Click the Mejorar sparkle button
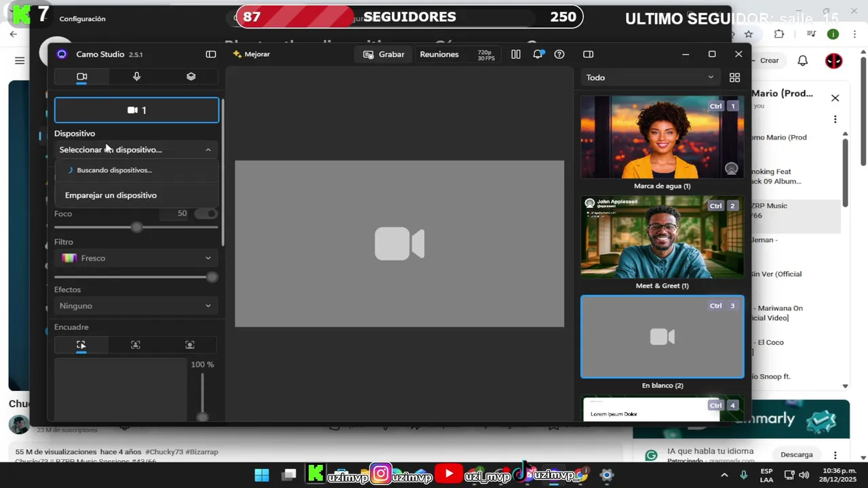Screen dimensions: 868x488 pos(251,54)
